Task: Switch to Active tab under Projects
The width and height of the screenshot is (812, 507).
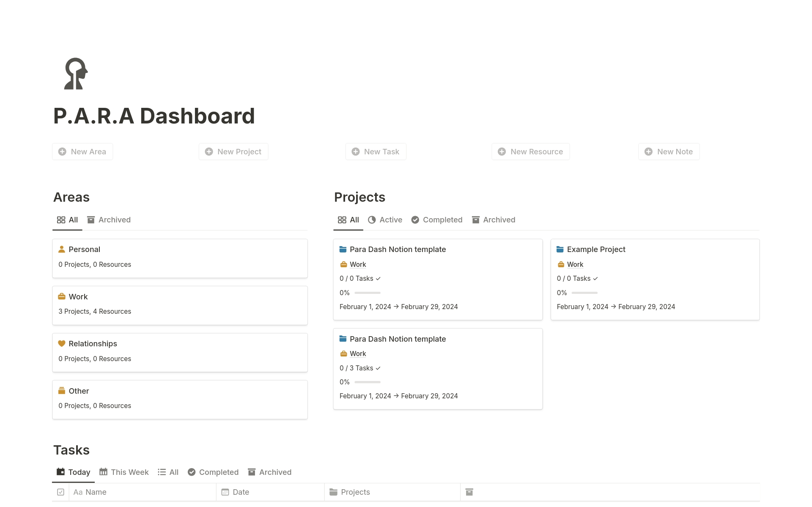Action: pyautogui.click(x=386, y=219)
